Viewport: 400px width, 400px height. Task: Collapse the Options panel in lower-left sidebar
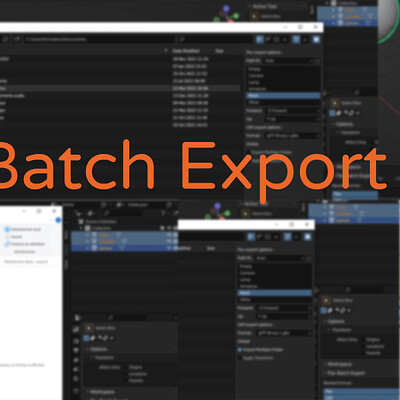[x=98, y=349]
